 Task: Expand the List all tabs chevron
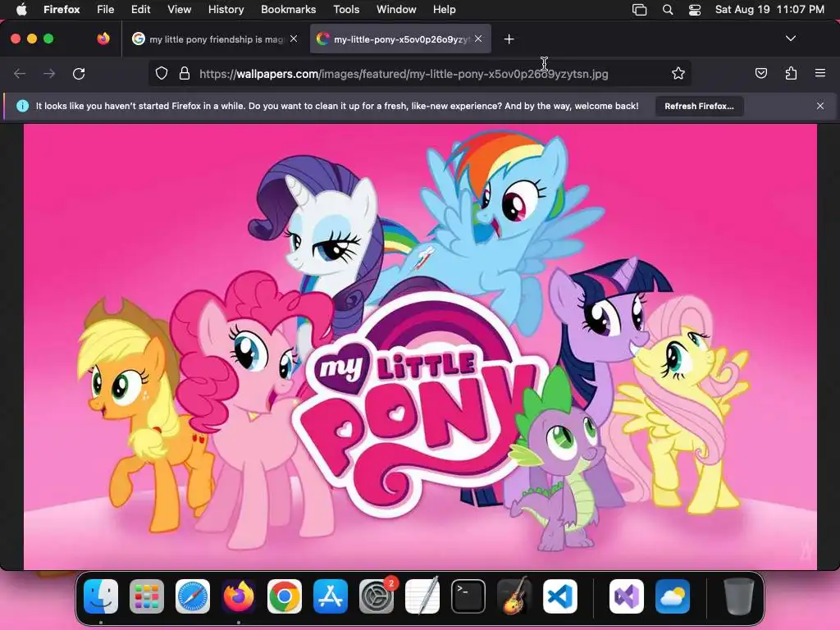click(x=791, y=39)
